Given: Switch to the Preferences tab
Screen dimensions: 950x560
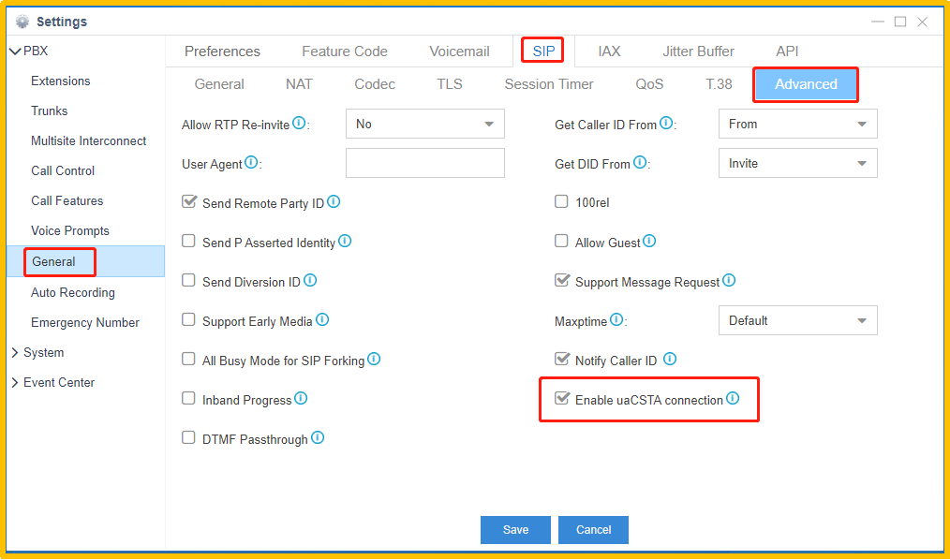Looking at the screenshot, I should point(222,52).
